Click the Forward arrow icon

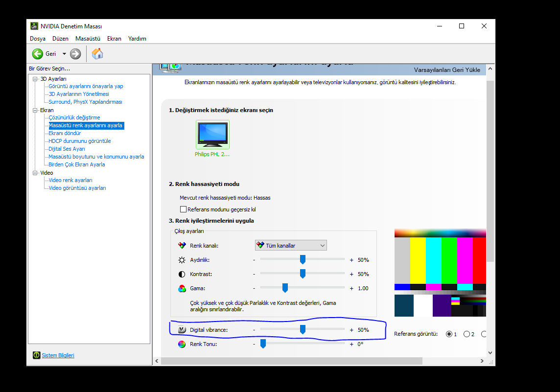coord(75,54)
